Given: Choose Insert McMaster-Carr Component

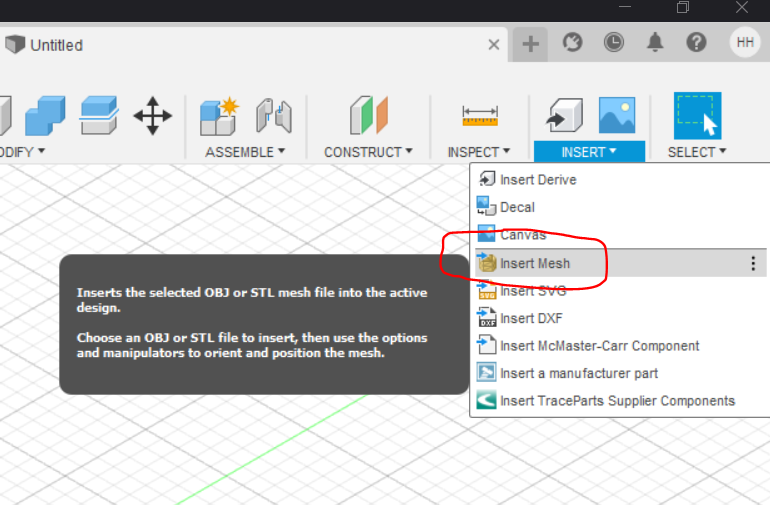Looking at the screenshot, I should 621,346.
